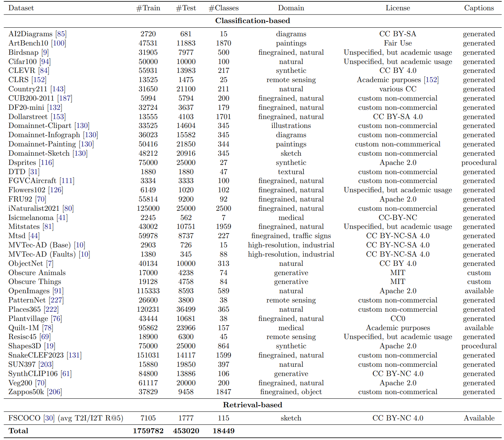Open citation link [143] beside Country211
This screenshot has width=504, height=440.
(x=58, y=89)
